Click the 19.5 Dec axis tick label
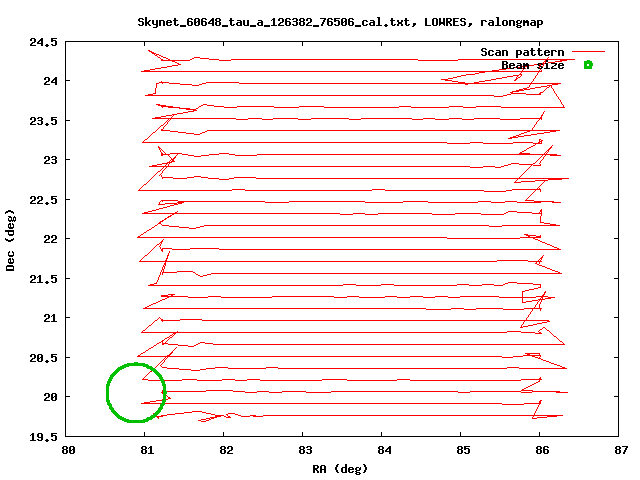This screenshot has width=640, height=480. (x=44, y=437)
